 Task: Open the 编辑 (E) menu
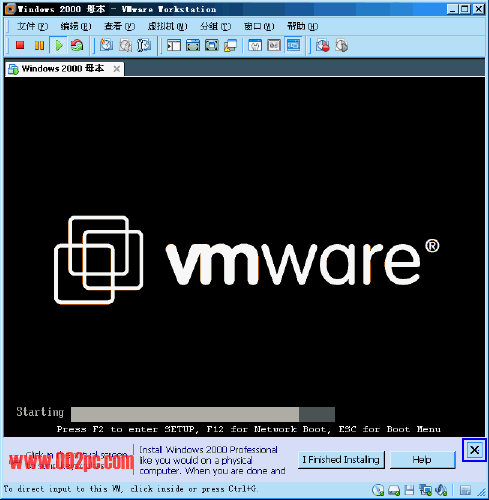76,26
